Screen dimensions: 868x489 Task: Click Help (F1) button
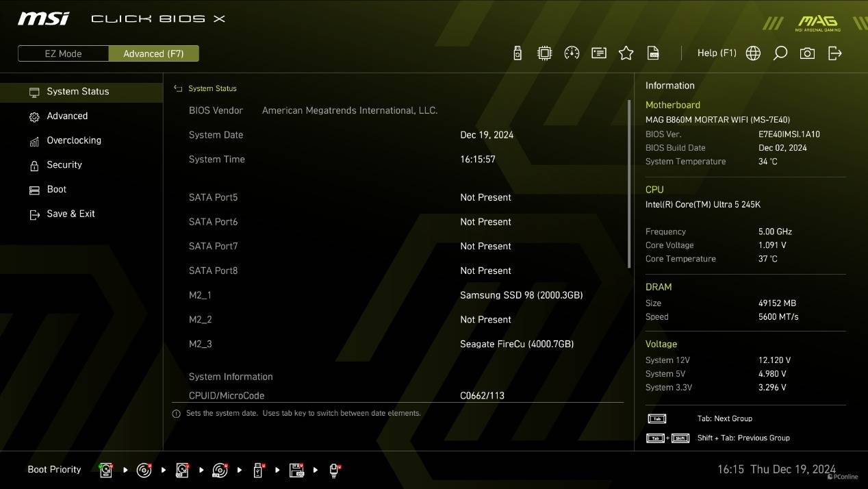pyautogui.click(x=716, y=53)
